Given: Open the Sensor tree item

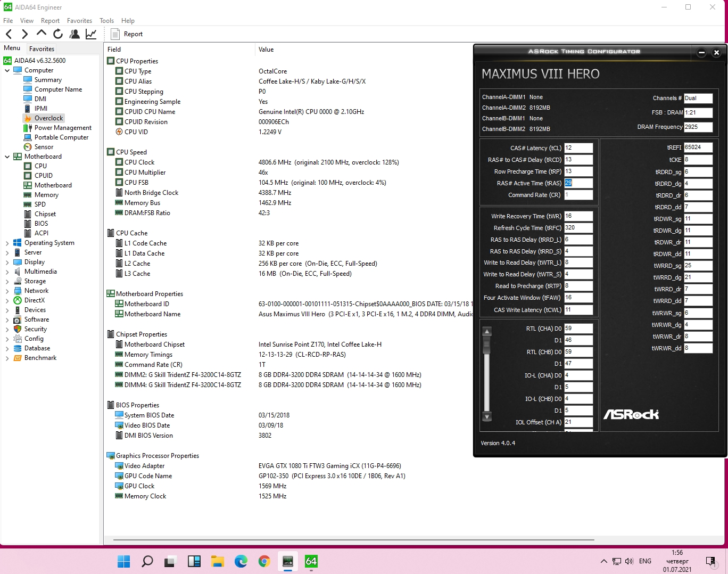Looking at the screenshot, I should [x=44, y=147].
